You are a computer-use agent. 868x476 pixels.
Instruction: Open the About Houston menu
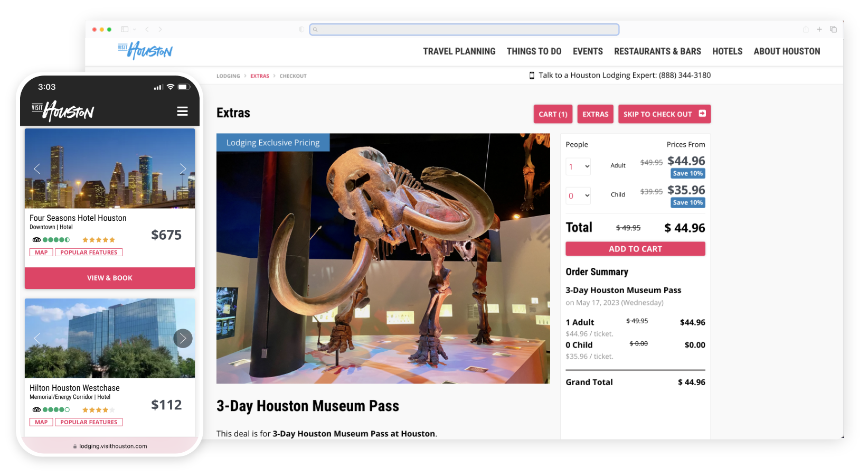787,51
